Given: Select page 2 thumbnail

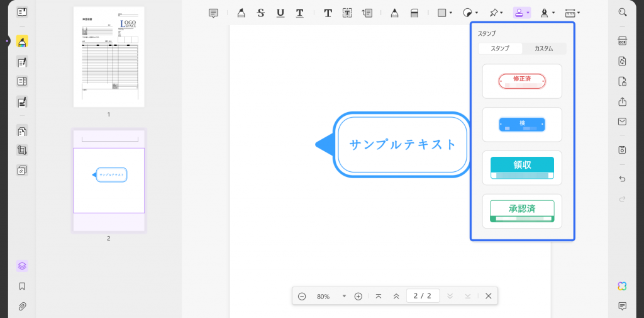Looking at the screenshot, I should (109, 181).
